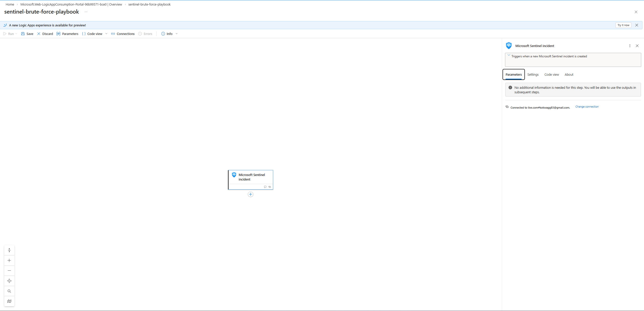The width and height of the screenshot is (644, 311).
Task: Switch to the Settings tab
Action: 533,75
